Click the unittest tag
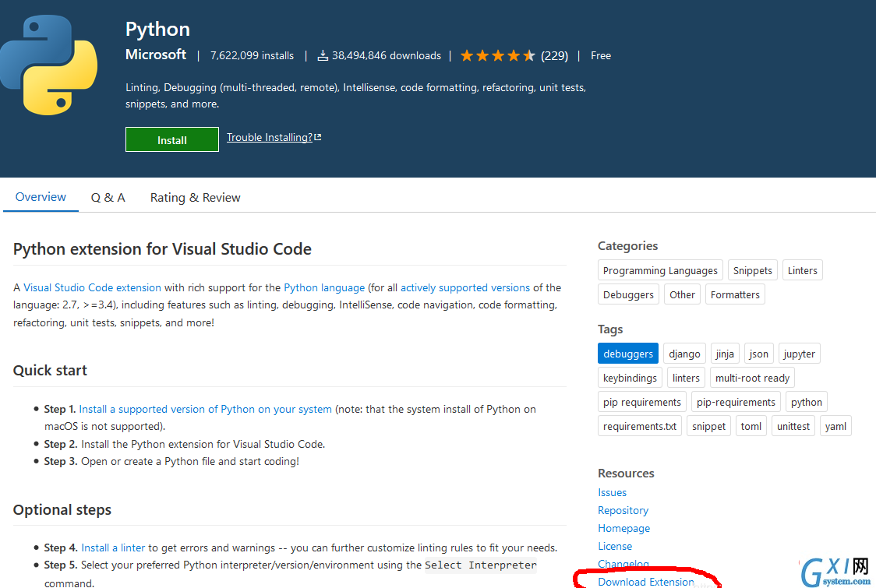Image resolution: width=876 pixels, height=588 pixels. (793, 426)
